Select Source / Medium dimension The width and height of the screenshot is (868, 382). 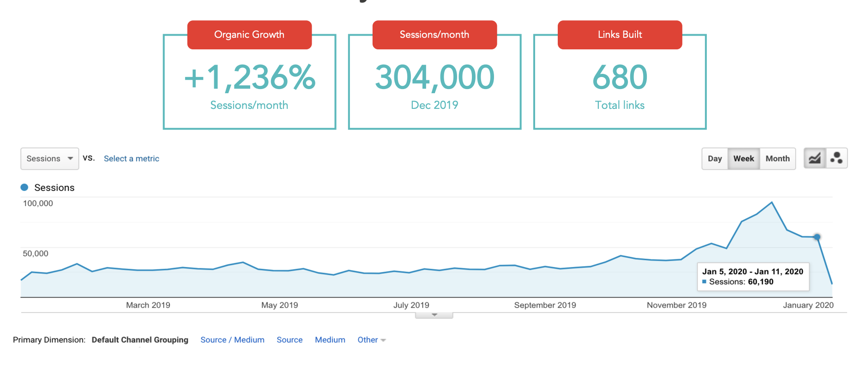232,340
